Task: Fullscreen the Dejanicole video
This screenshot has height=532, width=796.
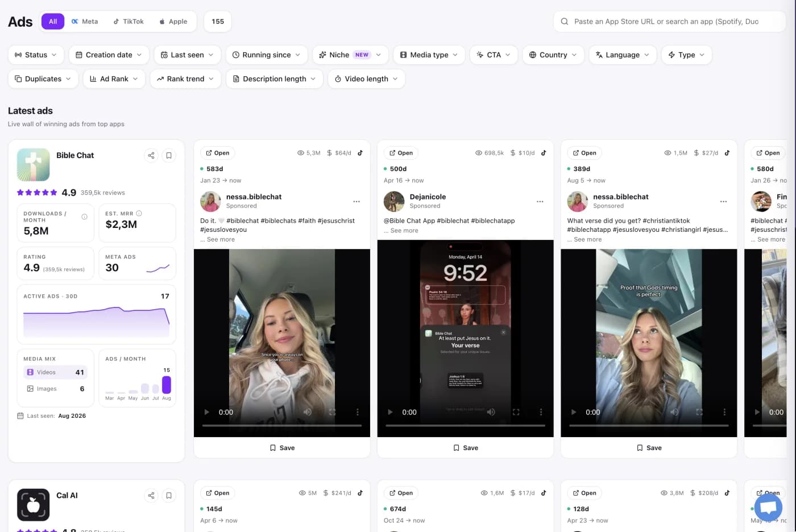Action: click(x=516, y=412)
